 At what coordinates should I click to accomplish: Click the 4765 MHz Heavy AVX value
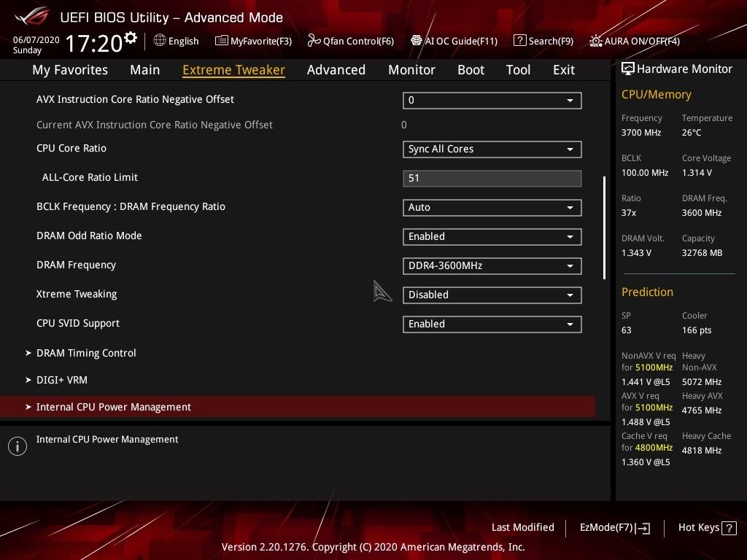(x=702, y=411)
